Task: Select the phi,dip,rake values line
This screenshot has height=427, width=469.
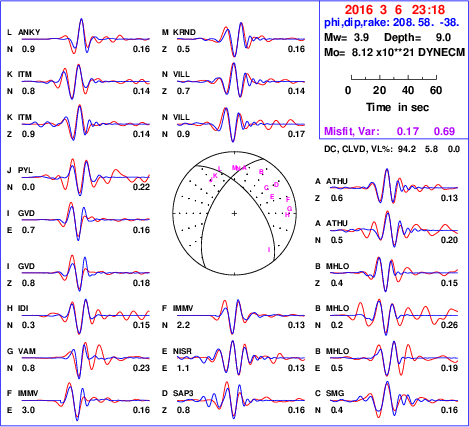Action: [392, 22]
